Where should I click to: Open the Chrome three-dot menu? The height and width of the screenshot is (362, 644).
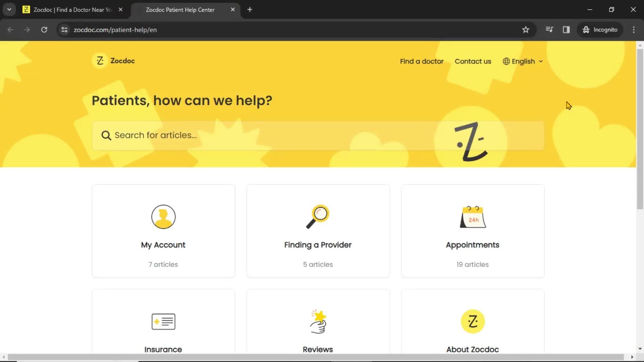[634, 30]
